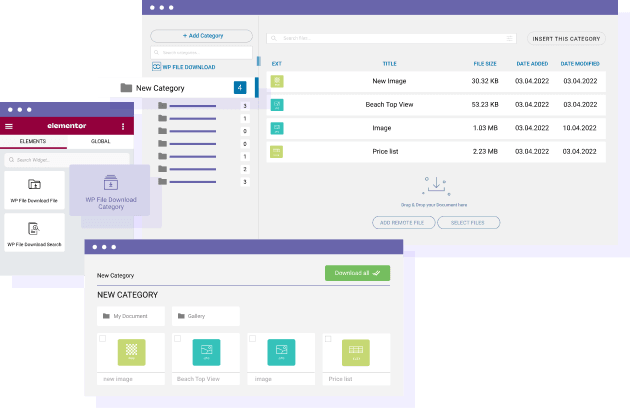Tick the Price list card checkbox

325,340
